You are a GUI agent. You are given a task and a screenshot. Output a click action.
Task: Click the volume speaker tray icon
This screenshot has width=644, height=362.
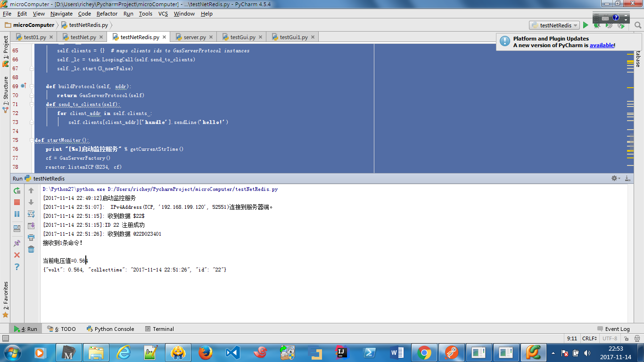[x=587, y=353]
